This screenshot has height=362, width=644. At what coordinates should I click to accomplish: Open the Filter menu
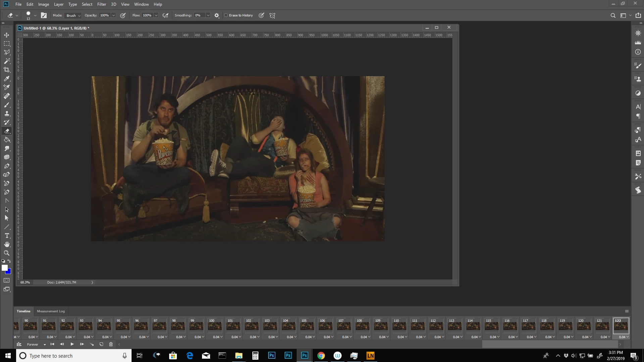pyautogui.click(x=102, y=4)
